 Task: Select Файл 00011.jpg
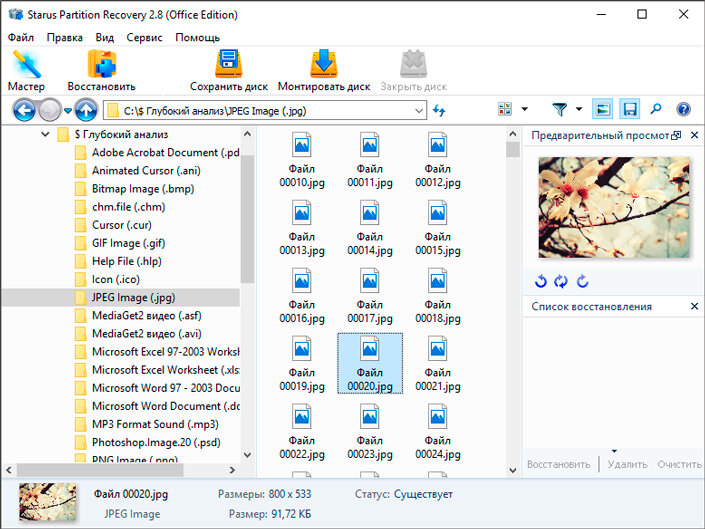pyautogui.click(x=370, y=160)
